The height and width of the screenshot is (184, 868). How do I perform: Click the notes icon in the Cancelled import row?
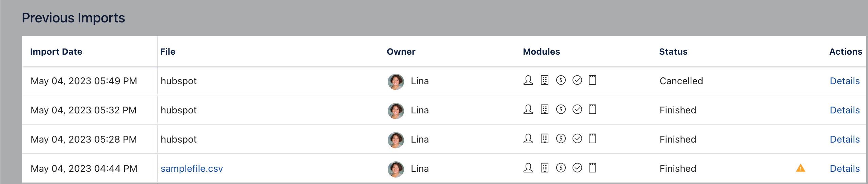point(593,80)
